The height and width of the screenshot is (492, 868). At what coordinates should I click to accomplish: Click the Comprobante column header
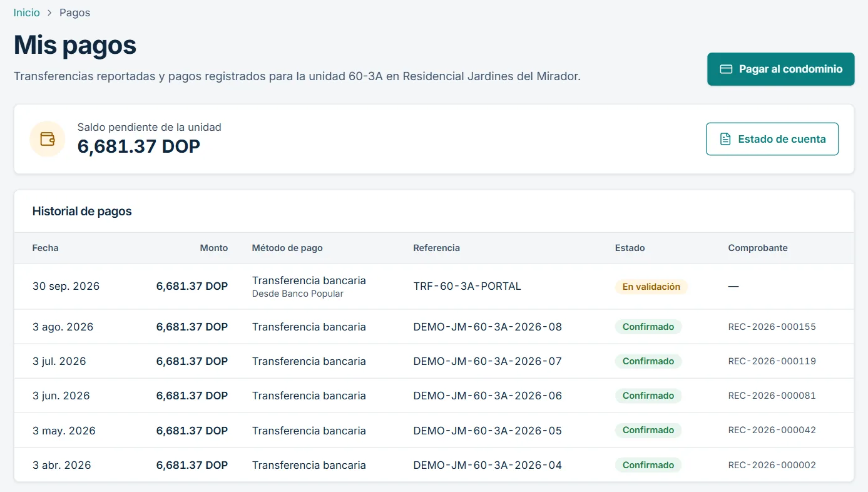(x=758, y=248)
